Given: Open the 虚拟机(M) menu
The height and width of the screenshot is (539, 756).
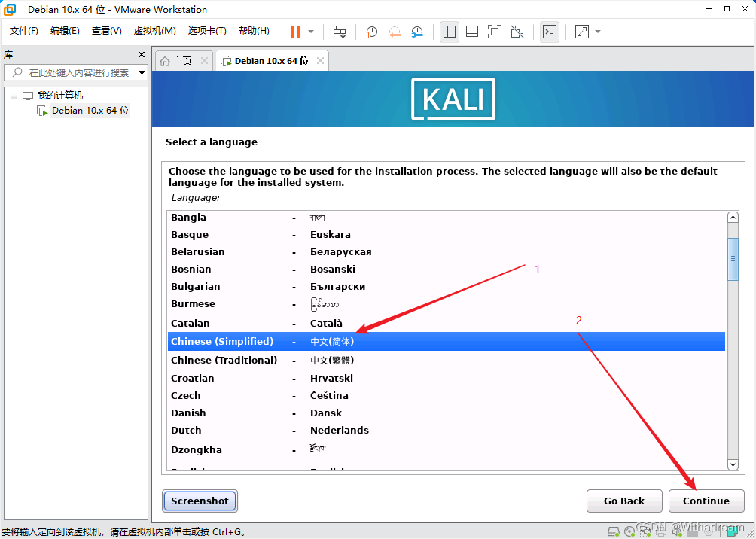Looking at the screenshot, I should coord(155,31).
